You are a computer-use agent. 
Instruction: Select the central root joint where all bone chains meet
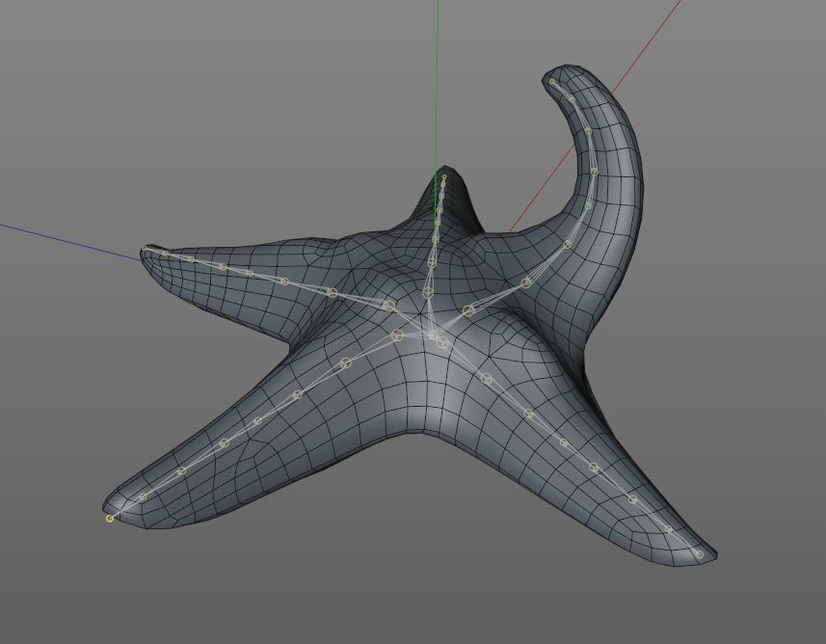432,335
